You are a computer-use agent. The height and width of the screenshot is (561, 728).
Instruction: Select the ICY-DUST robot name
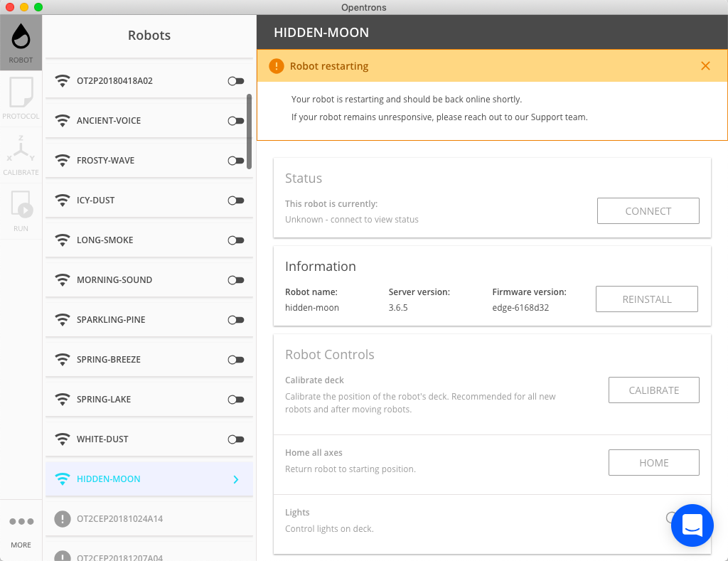click(x=96, y=201)
